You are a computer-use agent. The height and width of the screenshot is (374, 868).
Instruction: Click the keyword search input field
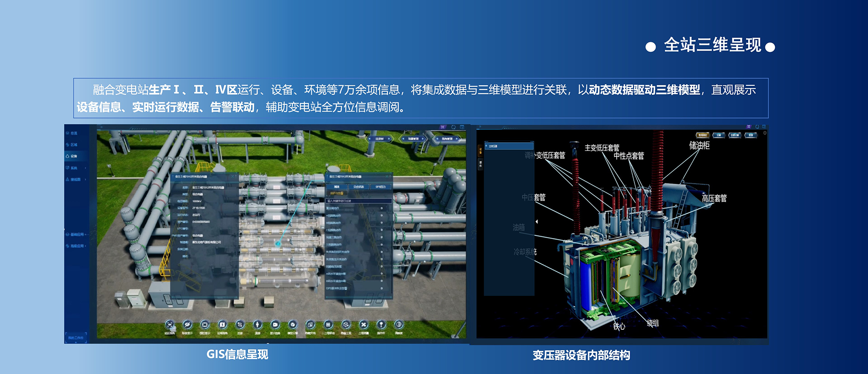(x=359, y=201)
